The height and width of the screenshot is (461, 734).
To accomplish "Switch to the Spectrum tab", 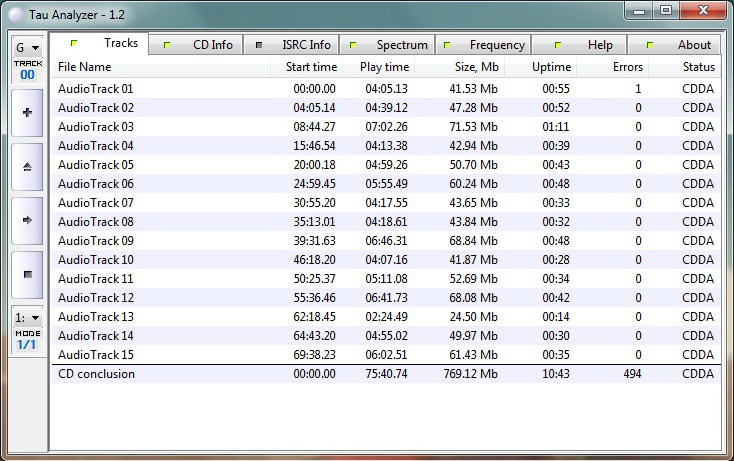I will [x=388, y=45].
